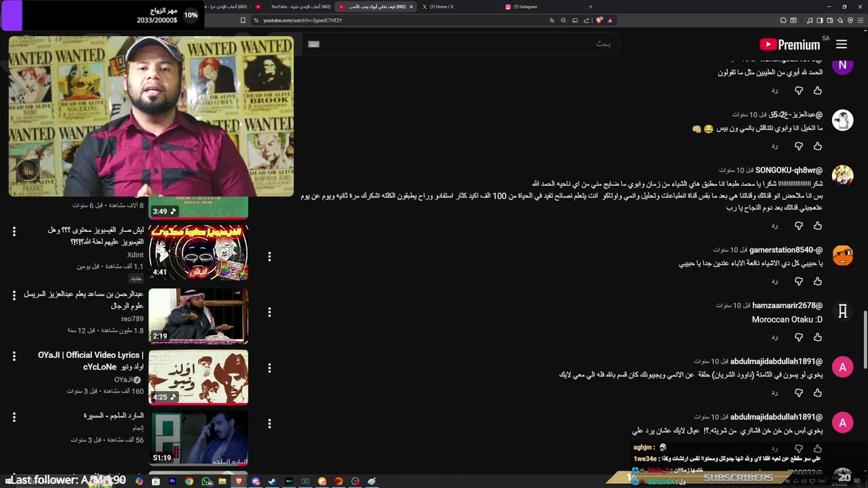Close the active YouTube tab

click(411, 7)
